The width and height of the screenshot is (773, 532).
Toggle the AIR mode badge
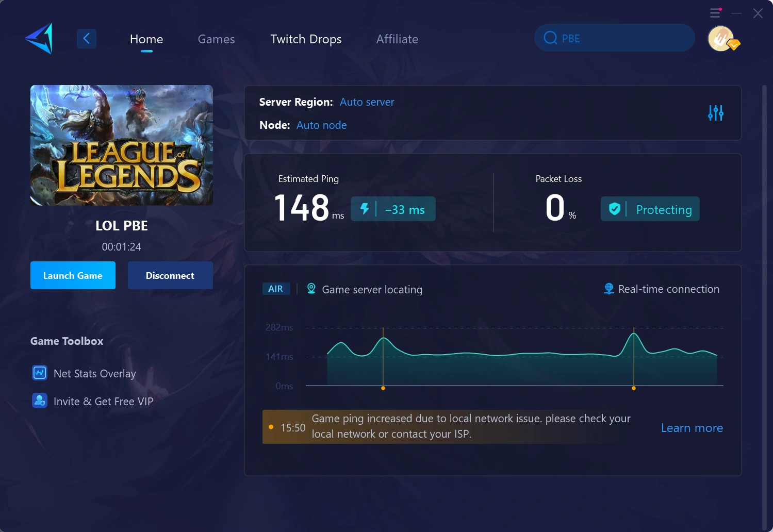click(x=276, y=289)
